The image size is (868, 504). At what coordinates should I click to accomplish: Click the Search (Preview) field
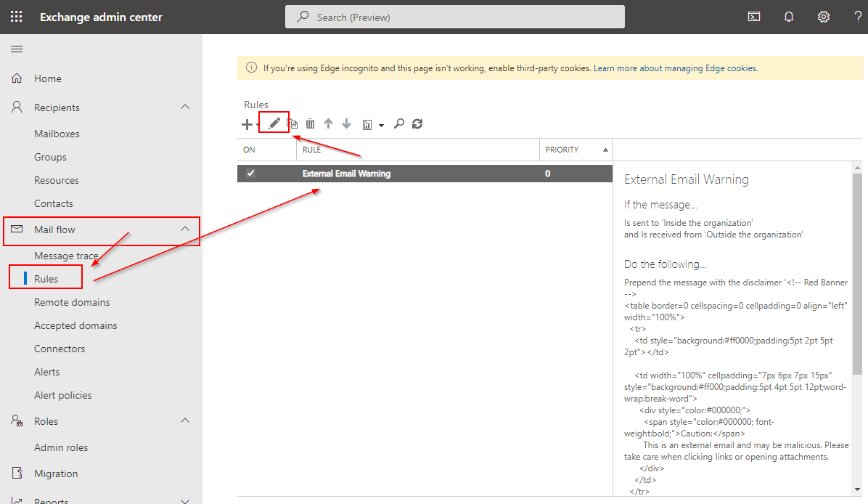pyautogui.click(x=455, y=17)
